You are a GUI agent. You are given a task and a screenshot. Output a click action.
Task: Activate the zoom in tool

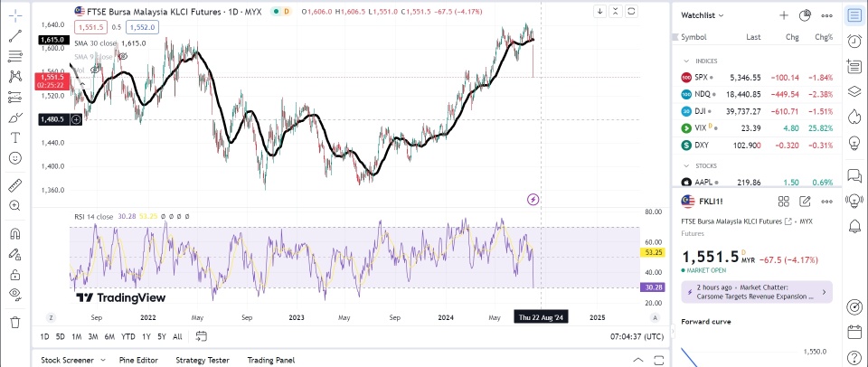(x=15, y=206)
